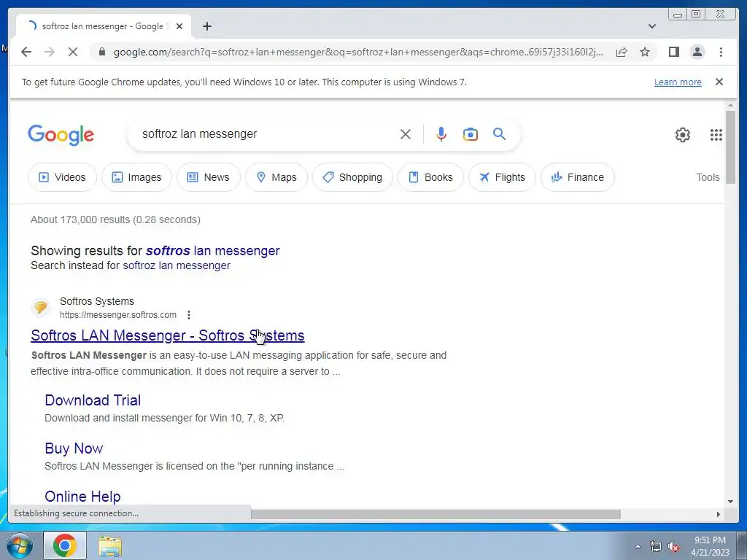
Task: Click the Softros Systems favicon
Action: (41, 307)
